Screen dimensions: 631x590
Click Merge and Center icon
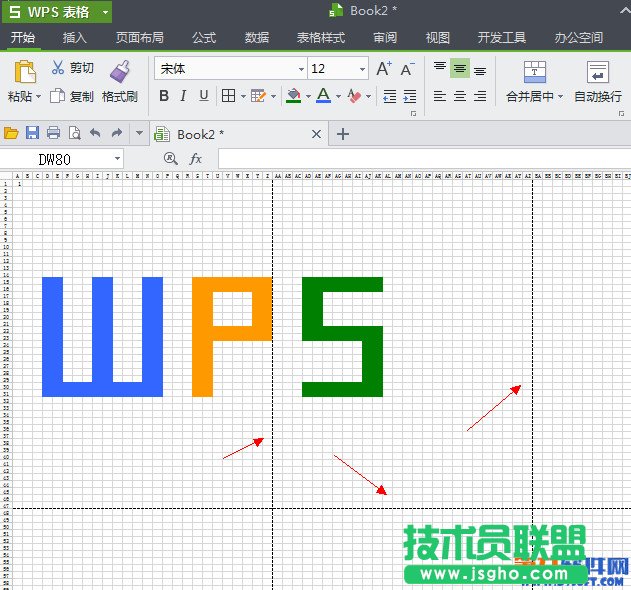click(x=534, y=72)
